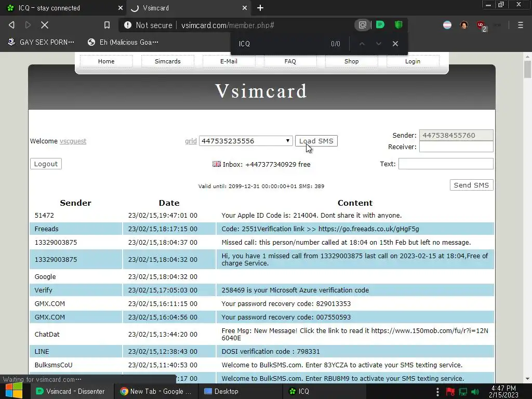Click the UK flag icon beside Inbox
This screenshot has width=532, height=399.
click(217, 164)
